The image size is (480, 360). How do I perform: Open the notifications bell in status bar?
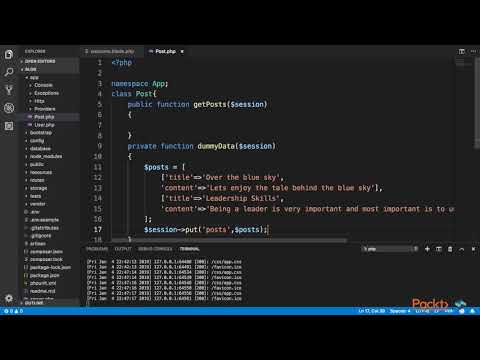[473, 311]
